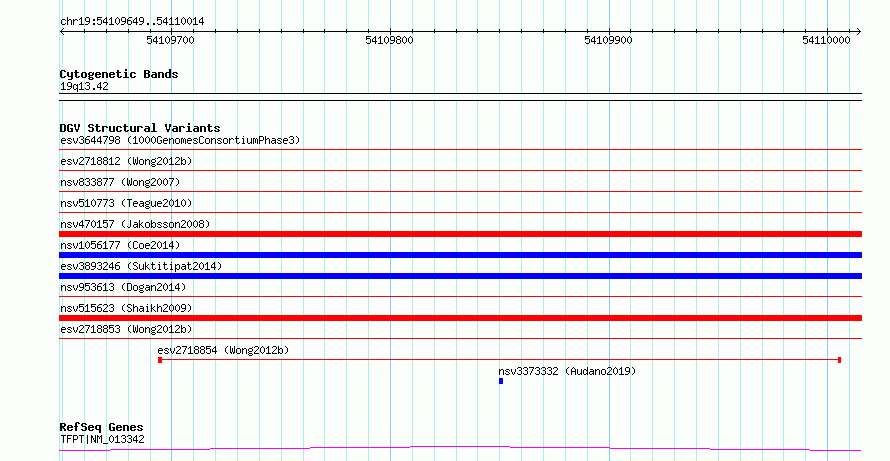The height and width of the screenshot is (461, 890).
Task: Open variant esv2718812 (Wong2012b)
Action: tap(126, 161)
